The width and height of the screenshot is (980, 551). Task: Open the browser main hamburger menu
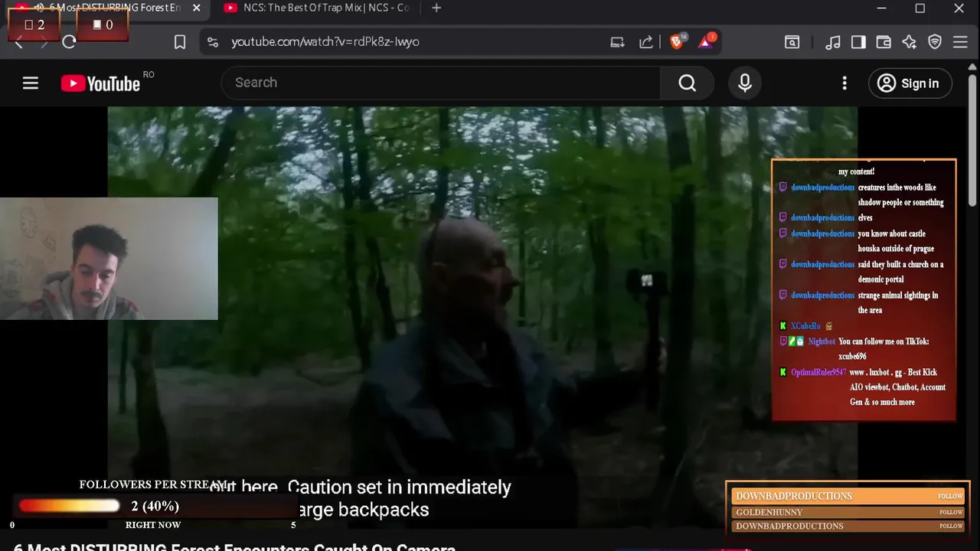click(x=960, y=42)
